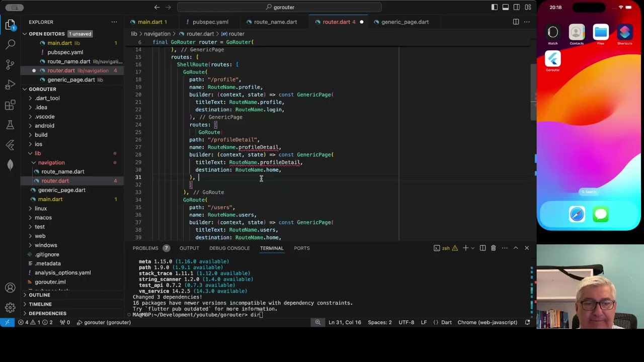644x362 pixels.
Task: Open Shortcuts app on the iPhone simulator
Action: point(624,35)
